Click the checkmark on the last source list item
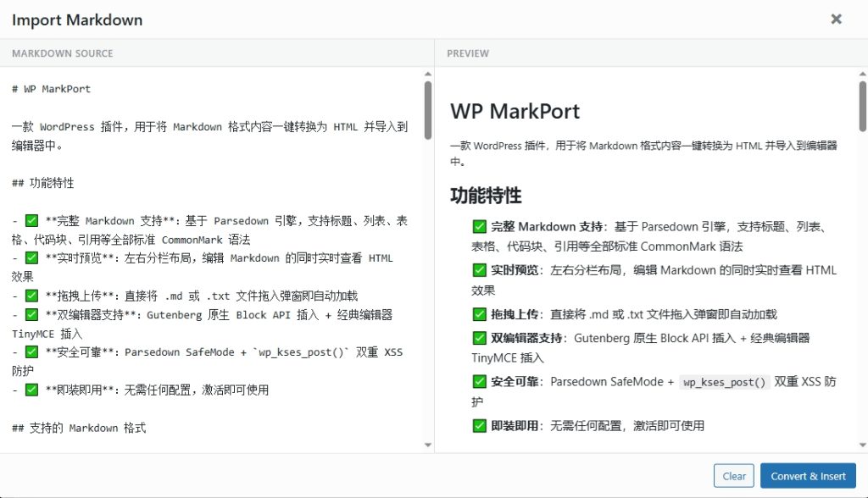 [x=31, y=390]
